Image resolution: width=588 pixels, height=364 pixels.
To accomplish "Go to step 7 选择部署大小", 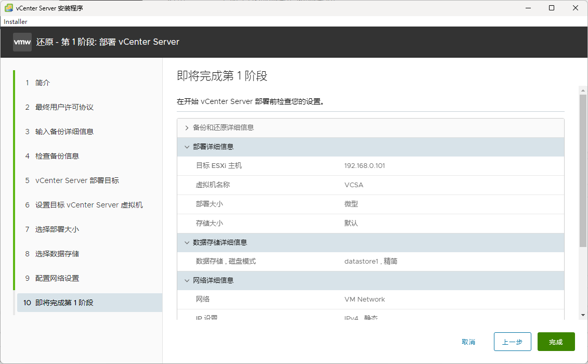I will point(57,229).
